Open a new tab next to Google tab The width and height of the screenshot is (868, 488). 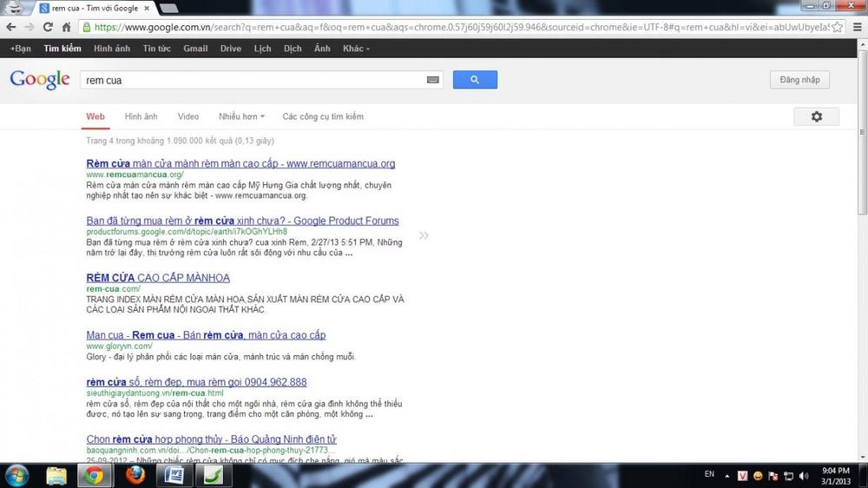point(168,9)
